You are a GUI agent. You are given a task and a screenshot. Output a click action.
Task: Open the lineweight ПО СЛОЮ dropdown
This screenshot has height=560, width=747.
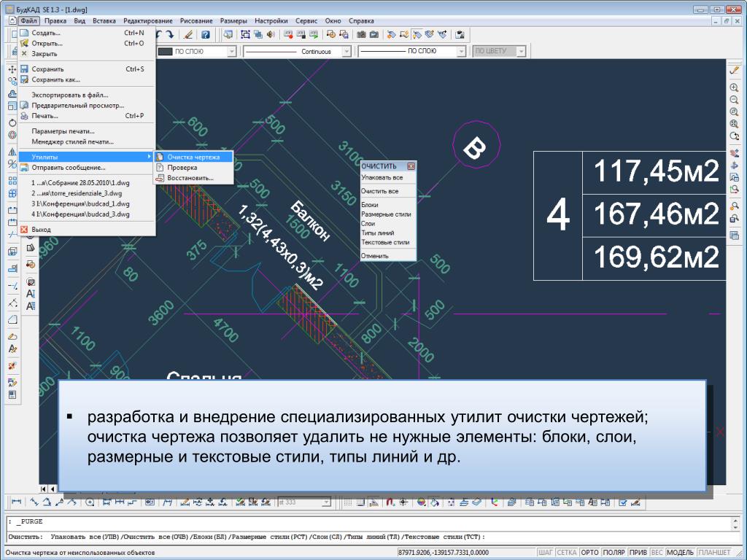pyautogui.click(x=461, y=52)
